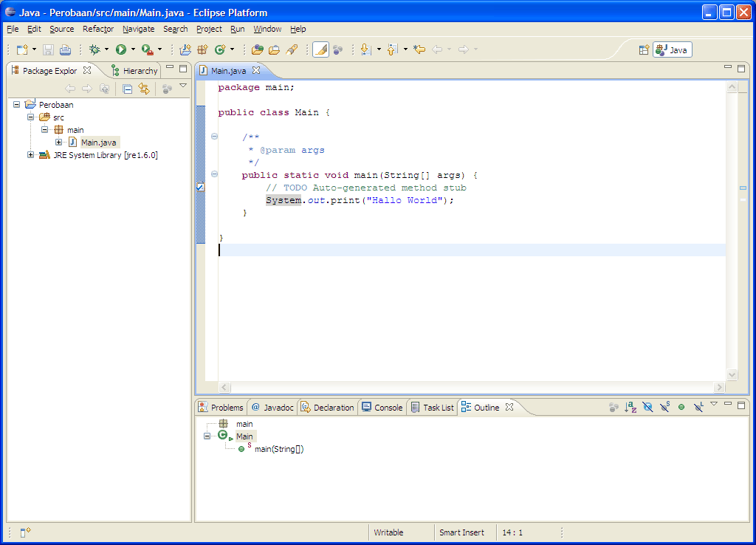Toggle alphabetical Sort in Outline toolbar

click(x=630, y=407)
